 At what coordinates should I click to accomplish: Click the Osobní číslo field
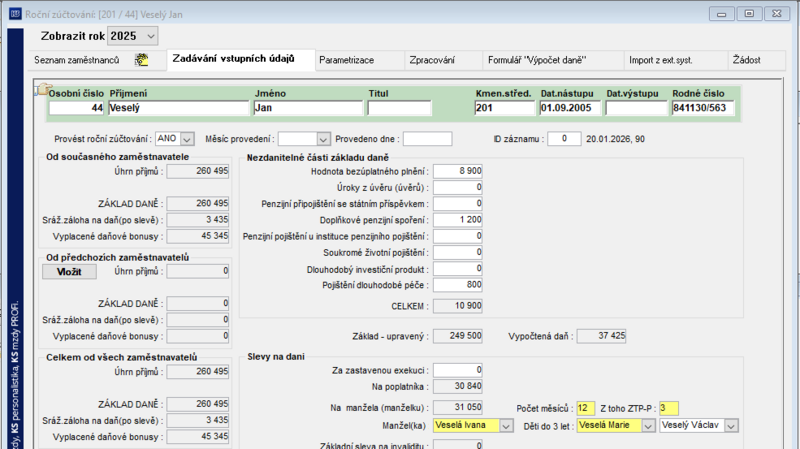(77, 108)
